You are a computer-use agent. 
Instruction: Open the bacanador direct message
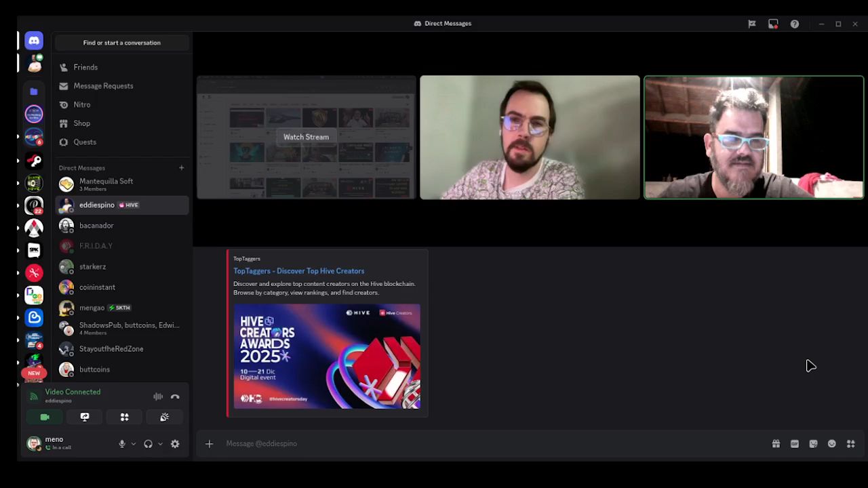click(122, 225)
